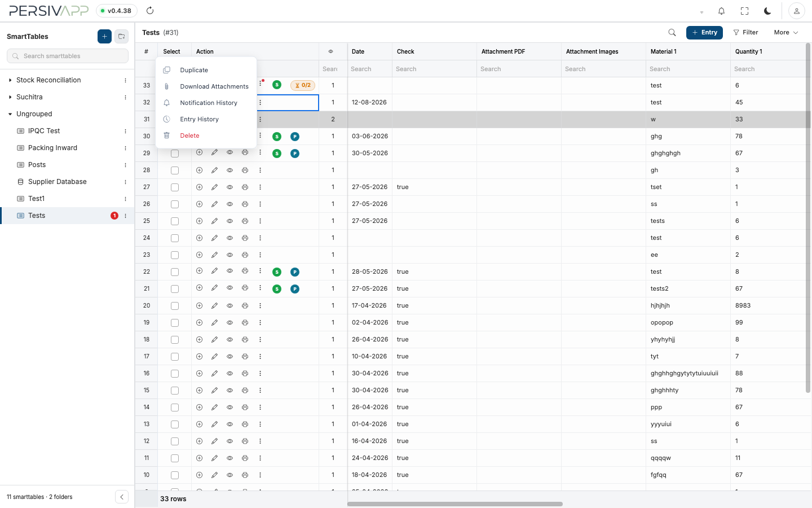Click the add icon in row 17
This screenshot has height=508, width=812.
199,356
